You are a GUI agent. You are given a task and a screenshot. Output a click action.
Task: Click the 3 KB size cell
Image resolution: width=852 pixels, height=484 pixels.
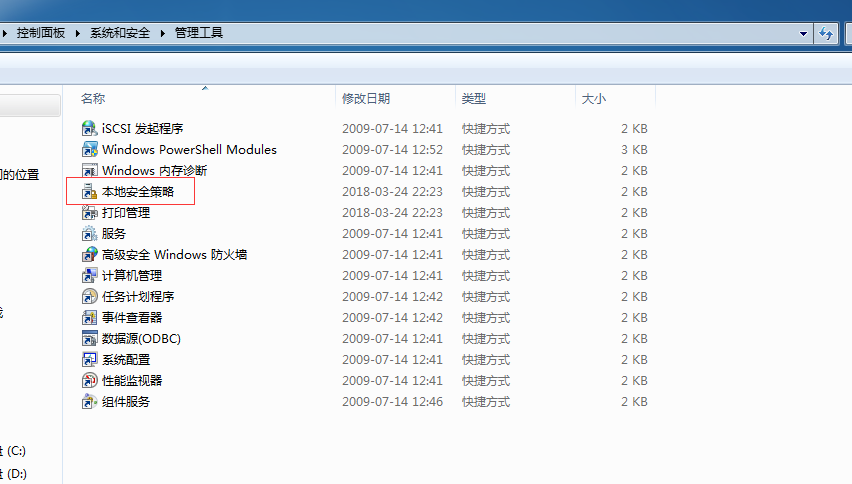[634, 149]
